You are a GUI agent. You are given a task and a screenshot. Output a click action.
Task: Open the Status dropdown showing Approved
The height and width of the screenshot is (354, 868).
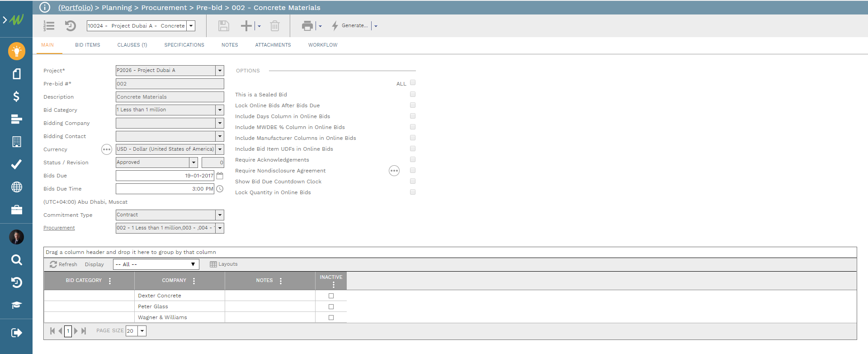pos(193,163)
